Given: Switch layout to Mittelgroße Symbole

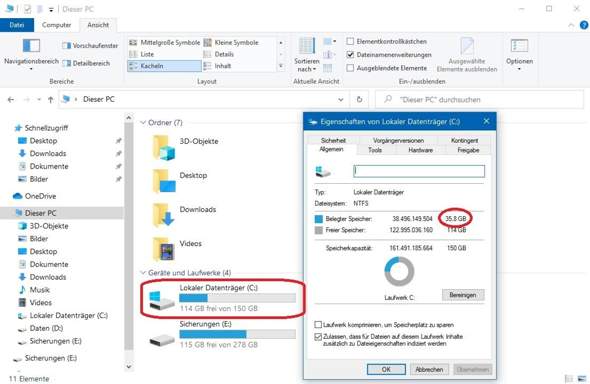Looking at the screenshot, I should [x=164, y=42].
